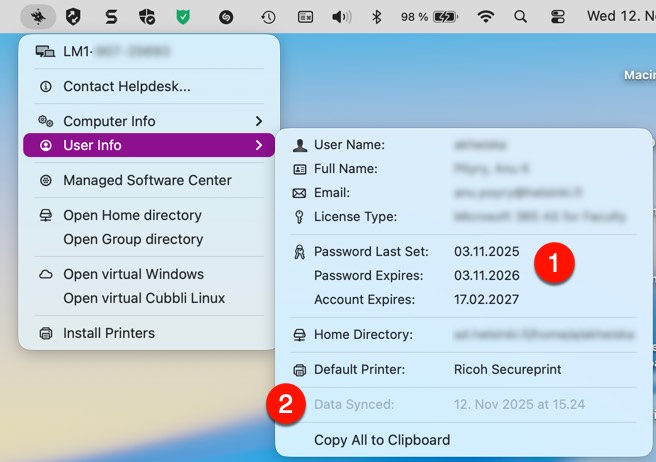Click the Wi-Fi menu bar icon
This screenshot has height=462, width=656.
click(x=486, y=16)
